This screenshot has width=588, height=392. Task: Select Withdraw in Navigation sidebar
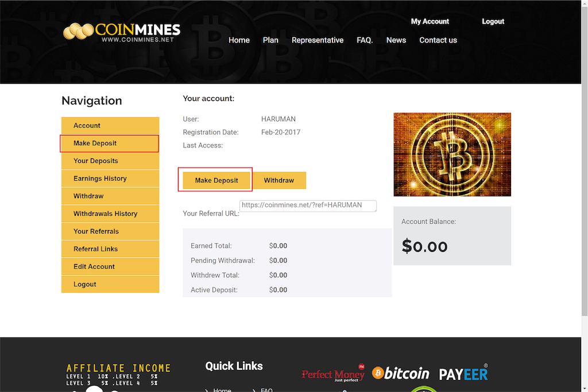pos(110,196)
